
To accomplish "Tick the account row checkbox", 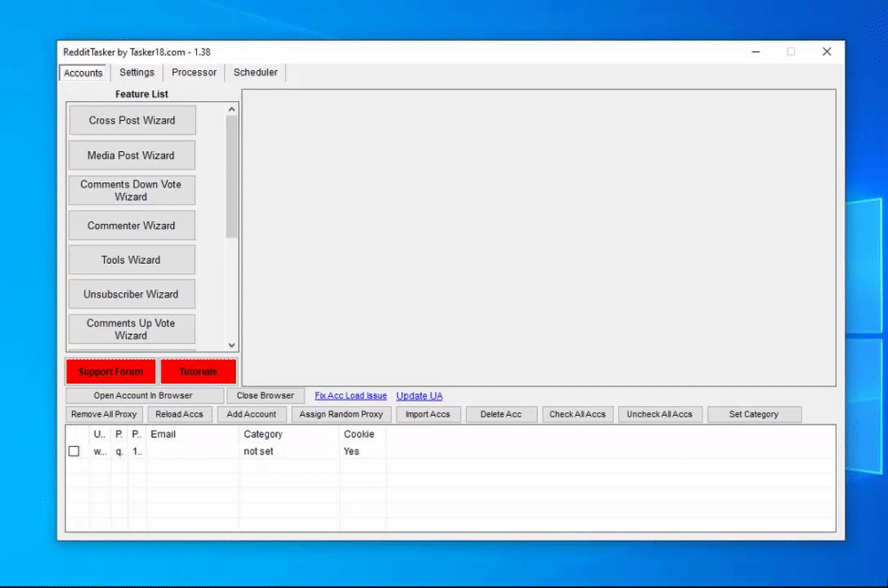I will pyautogui.click(x=75, y=451).
